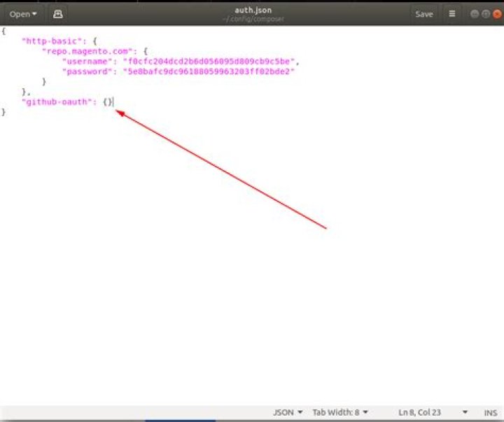This screenshot has width=504, height=422.
Task: Maximize the gedit window
Action: [x=486, y=14]
